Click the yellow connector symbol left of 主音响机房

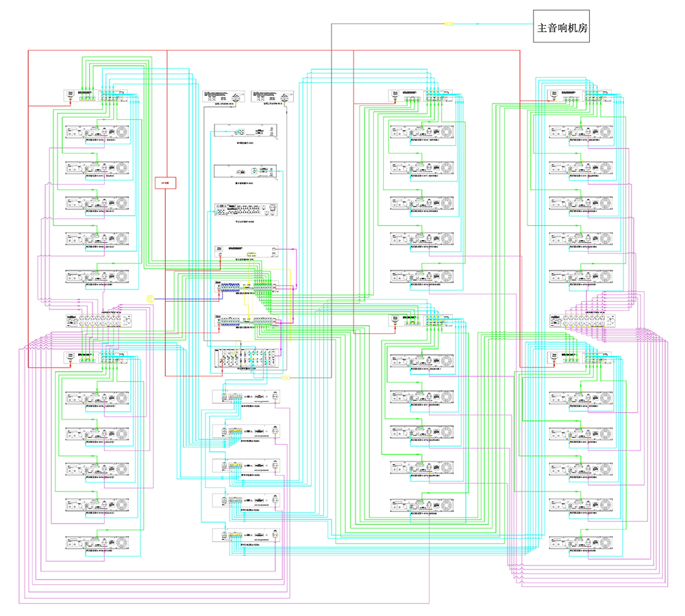click(x=449, y=24)
